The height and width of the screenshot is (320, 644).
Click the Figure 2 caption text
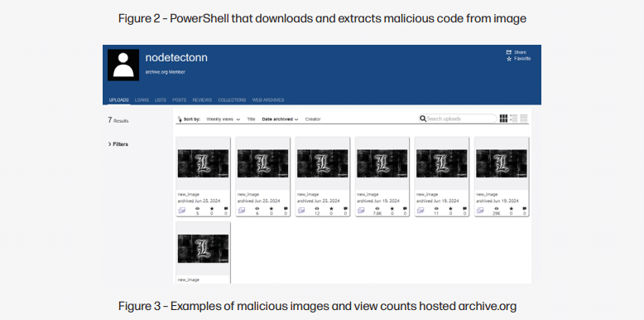[322, 18]
